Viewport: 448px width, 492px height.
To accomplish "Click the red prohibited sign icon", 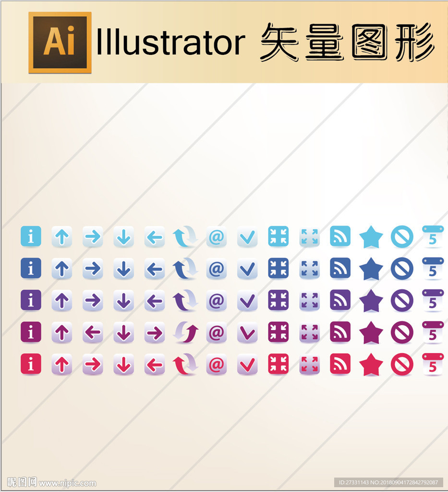I will click(402, 365).
